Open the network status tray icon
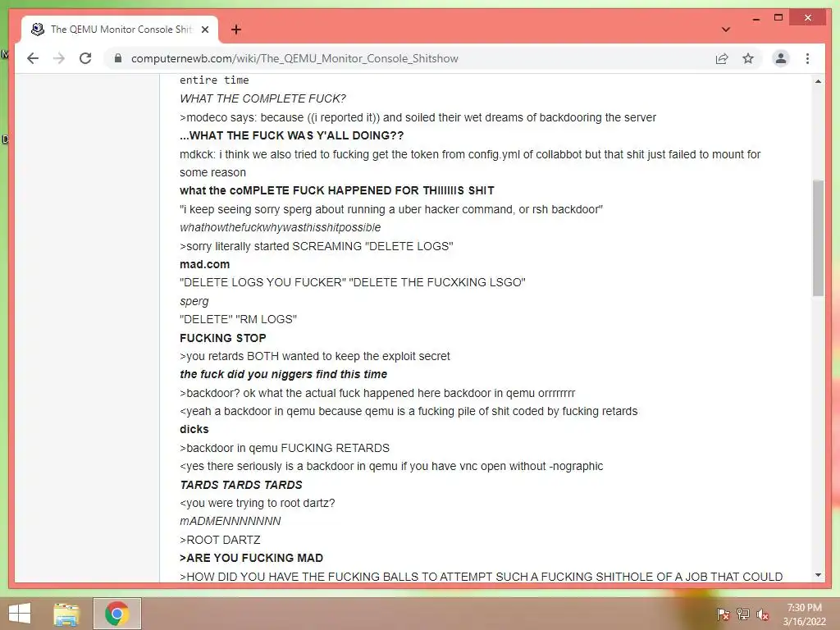 (743, 614)
